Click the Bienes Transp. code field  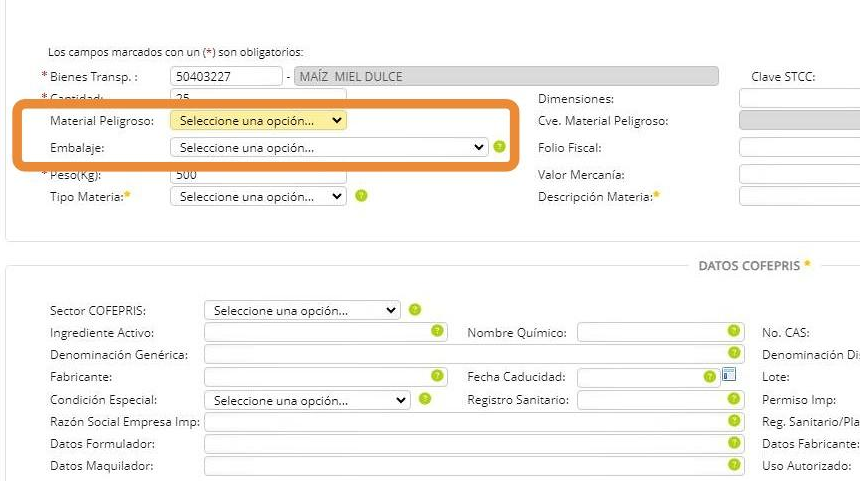pos(226,76)
